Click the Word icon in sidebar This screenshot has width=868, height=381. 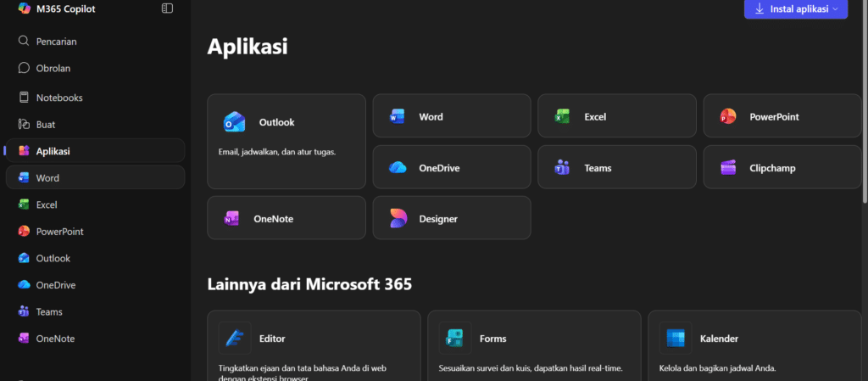pyautogui.click(x=23, y=177)
